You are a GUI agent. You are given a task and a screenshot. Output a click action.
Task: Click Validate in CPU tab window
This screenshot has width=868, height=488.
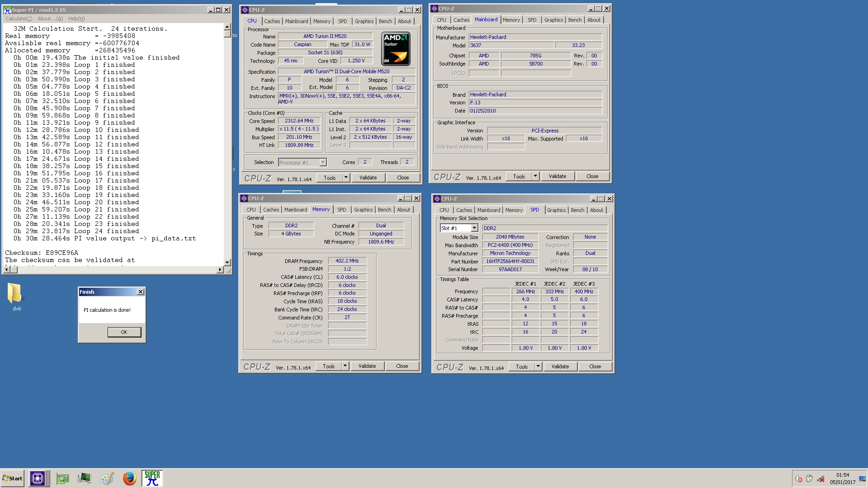click(368, 178)
